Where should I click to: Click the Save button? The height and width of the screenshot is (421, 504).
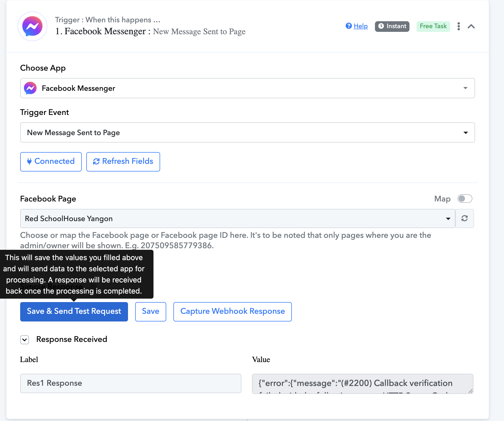coord(151,311)
